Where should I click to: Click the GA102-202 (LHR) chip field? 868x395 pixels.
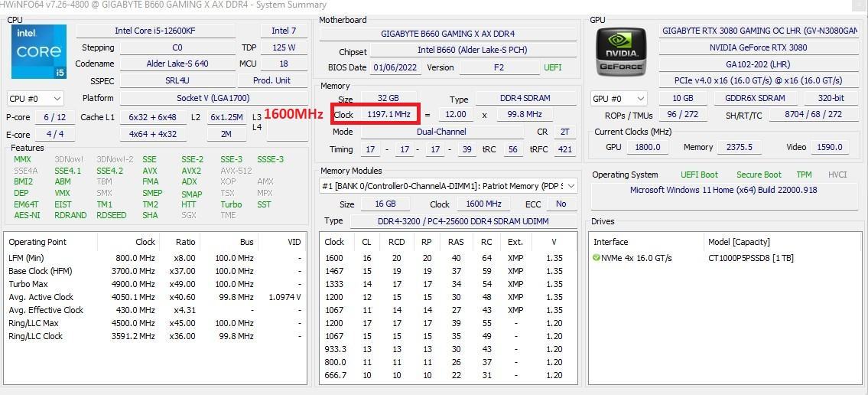(759, 64)
